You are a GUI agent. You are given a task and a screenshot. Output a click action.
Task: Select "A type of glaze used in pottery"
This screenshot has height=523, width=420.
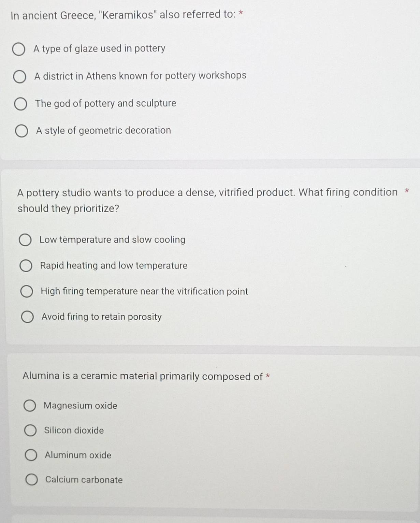click(x=18, y=49)
